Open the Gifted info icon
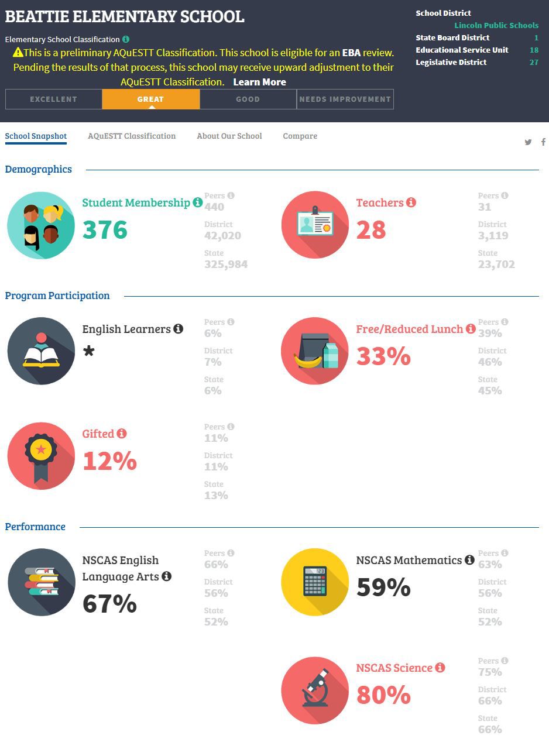The width and height of the screenshot is (549, 756). (x=121, y=434)
